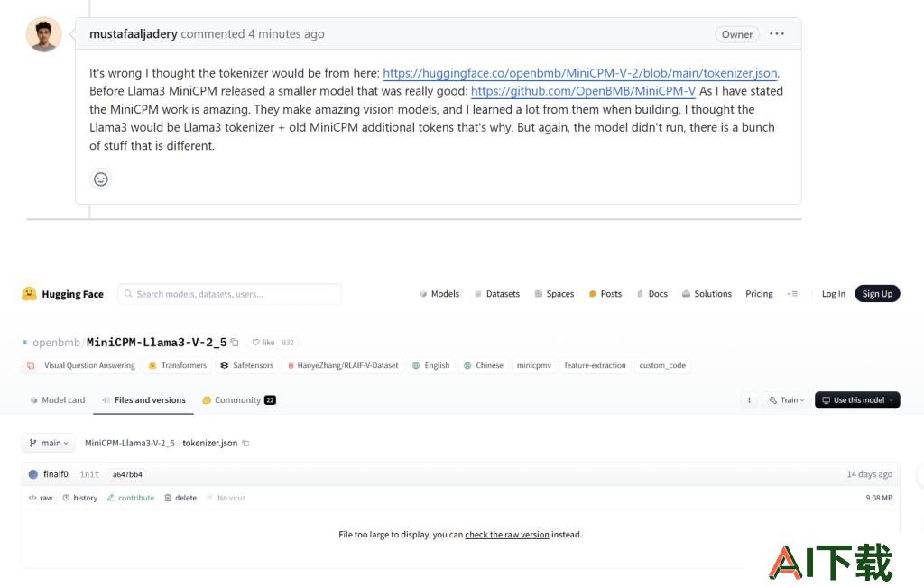The height and width of the screenshot is (587, 924).
Task: Click the Owner badge
Action: pyautogui.click(x=736, y=34)
